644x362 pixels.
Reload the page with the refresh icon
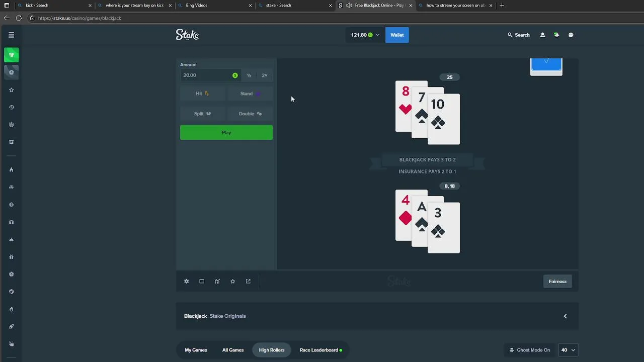(19, 18)
